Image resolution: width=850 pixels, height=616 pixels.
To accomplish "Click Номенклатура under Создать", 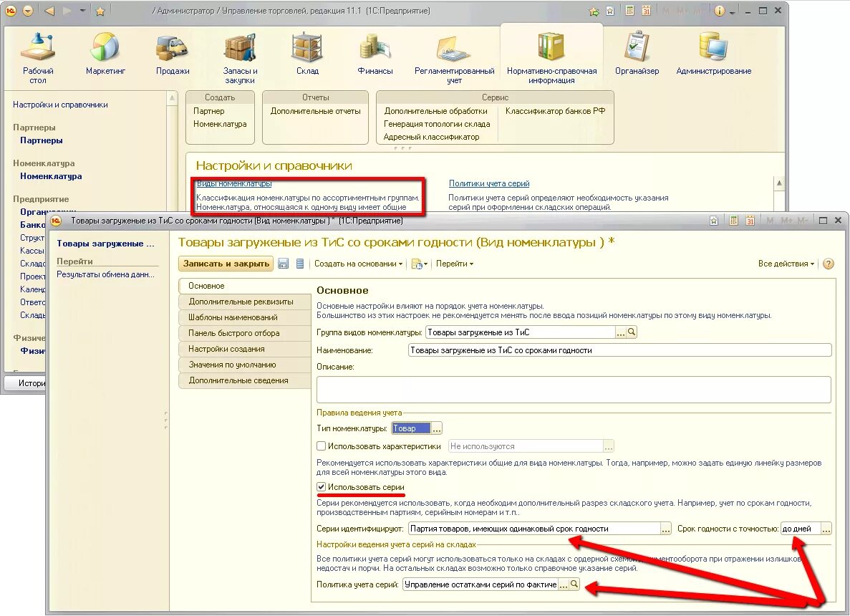I will 220,124.
